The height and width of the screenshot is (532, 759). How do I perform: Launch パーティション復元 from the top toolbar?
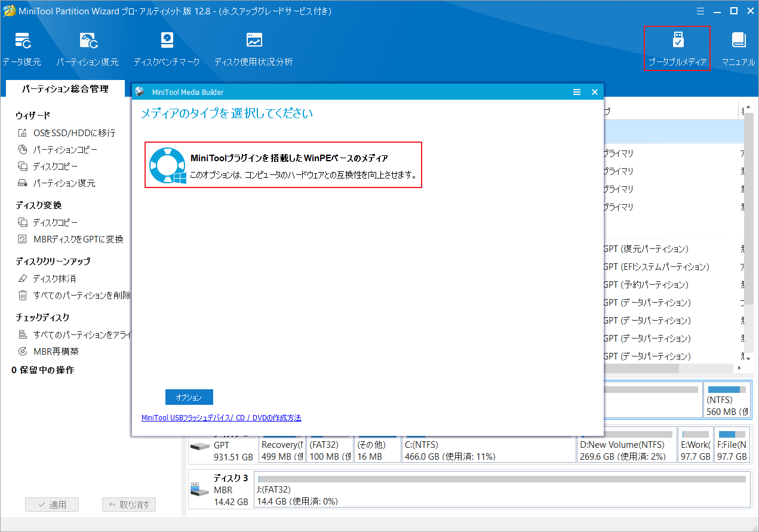pos(87,48)
